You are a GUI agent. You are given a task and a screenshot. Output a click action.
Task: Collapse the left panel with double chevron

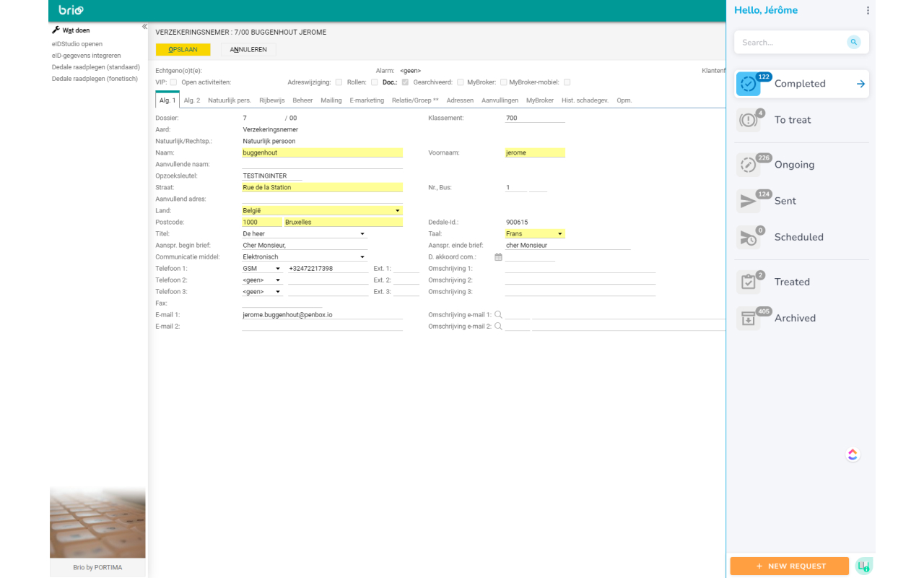[x=144, y=27]
